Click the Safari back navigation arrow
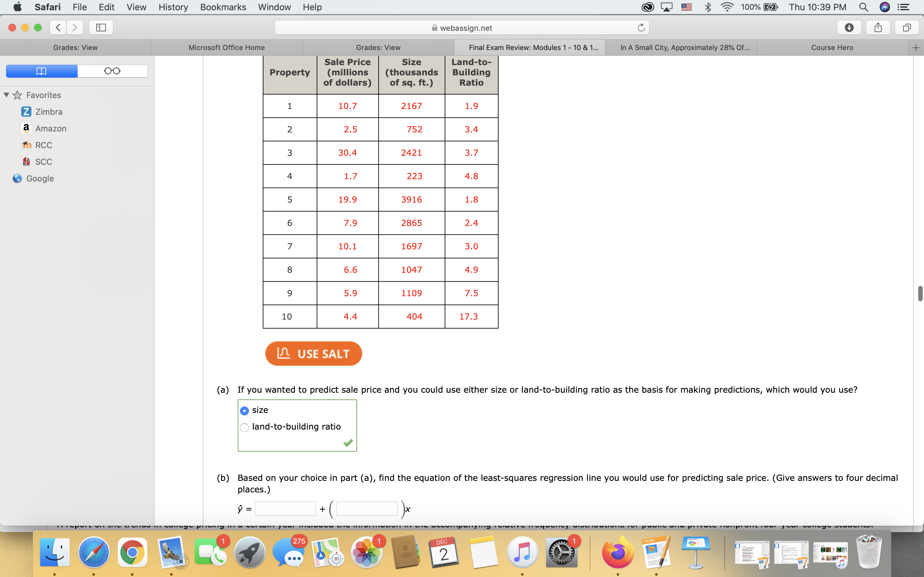 click(x=58, y=28)
